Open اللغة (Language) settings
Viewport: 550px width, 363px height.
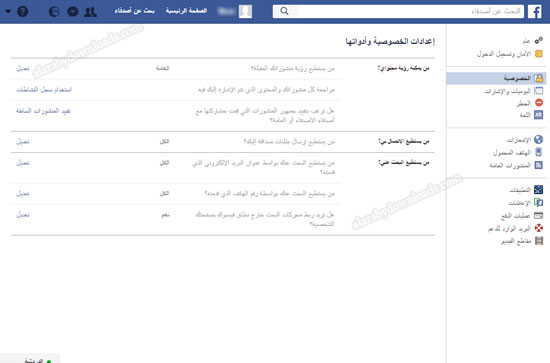click(x=531, y=115)
